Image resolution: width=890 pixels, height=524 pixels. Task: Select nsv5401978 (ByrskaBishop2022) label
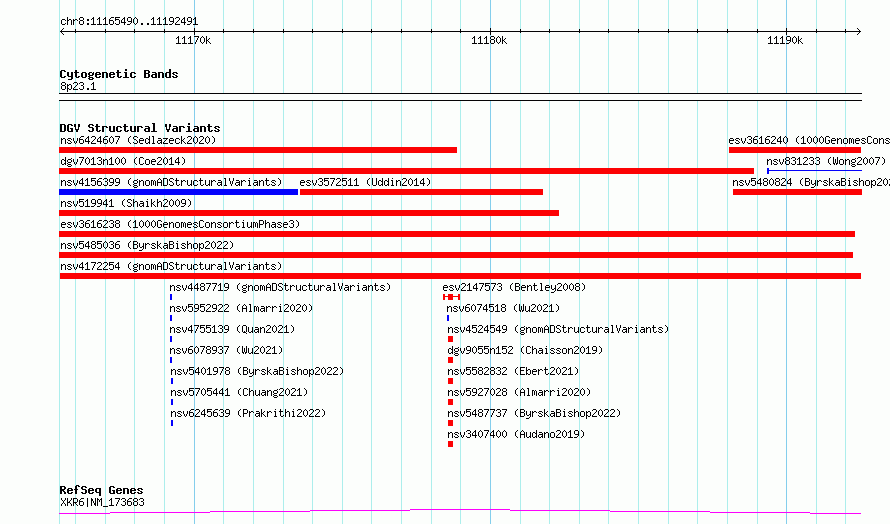click(x=257, y=371)
